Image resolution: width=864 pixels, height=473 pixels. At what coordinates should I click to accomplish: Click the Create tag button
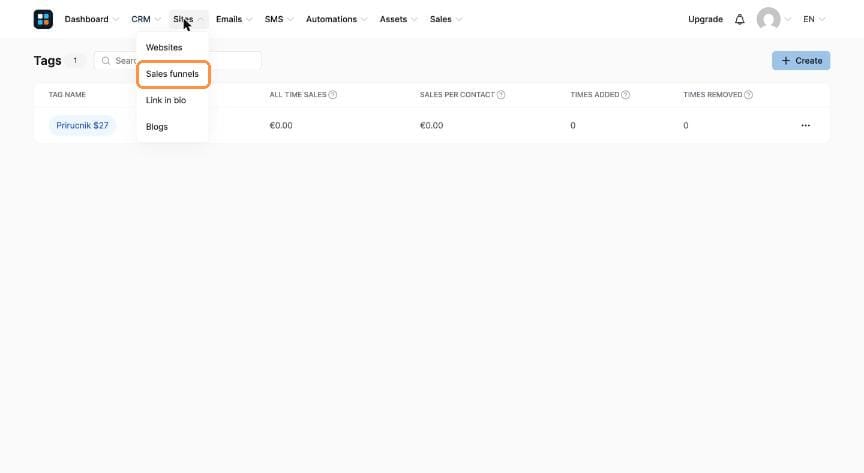(x=801, y=61)
